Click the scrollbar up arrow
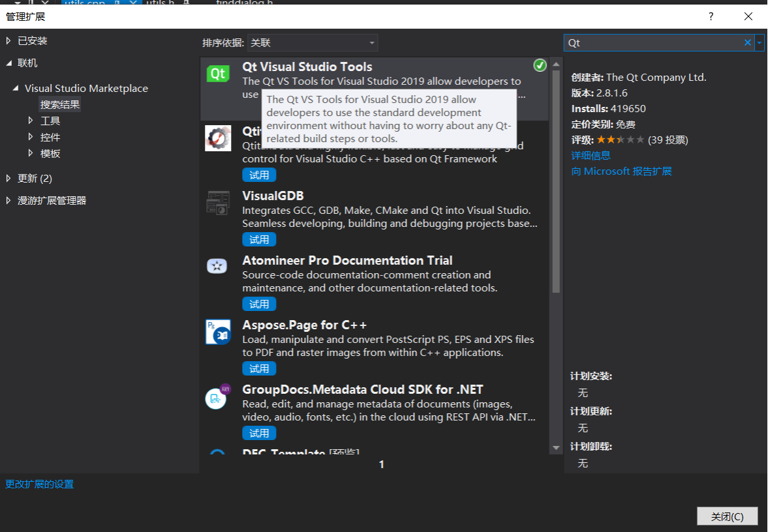Screen dimensions: 768x532 [556, 64]
